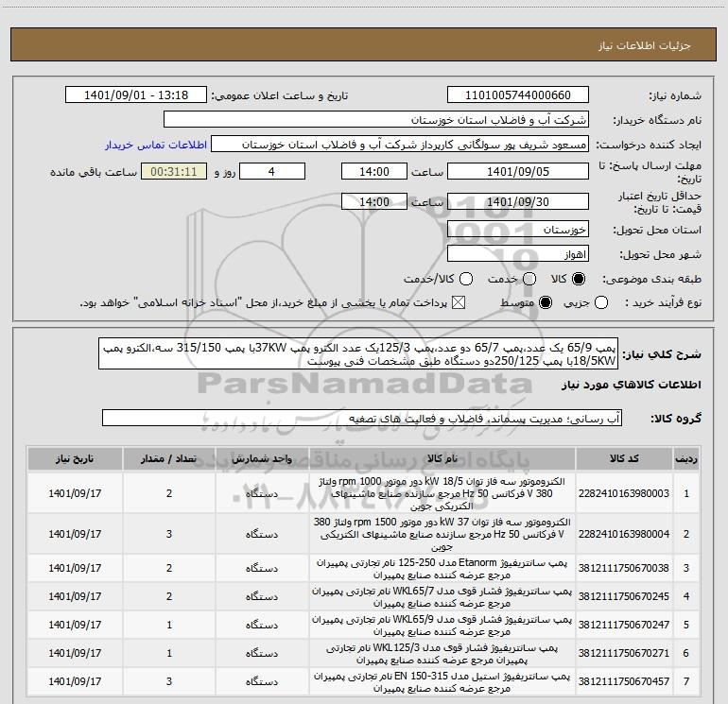Click the 18/5 kW electromotor item name
This screenshot has width=728, height=704.
click(442, 493)
